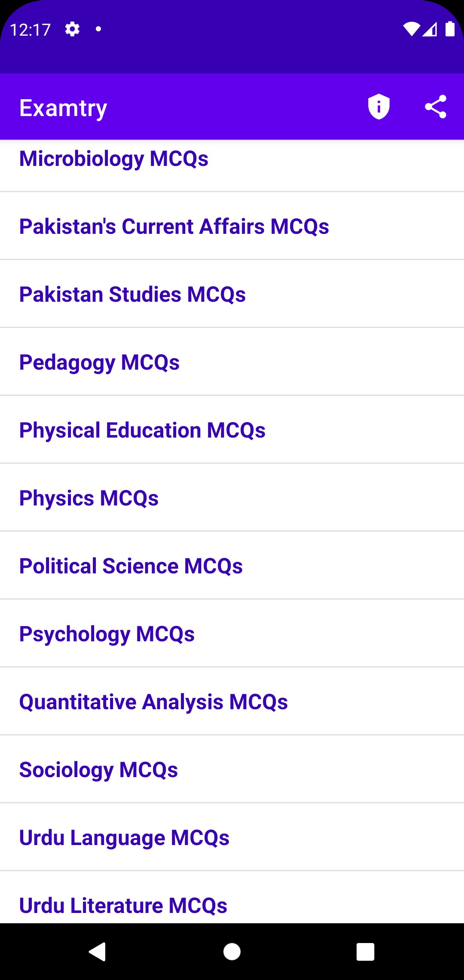Open Political Science MCQs
This screenshot has height=980, width=464.
point(131,566)
